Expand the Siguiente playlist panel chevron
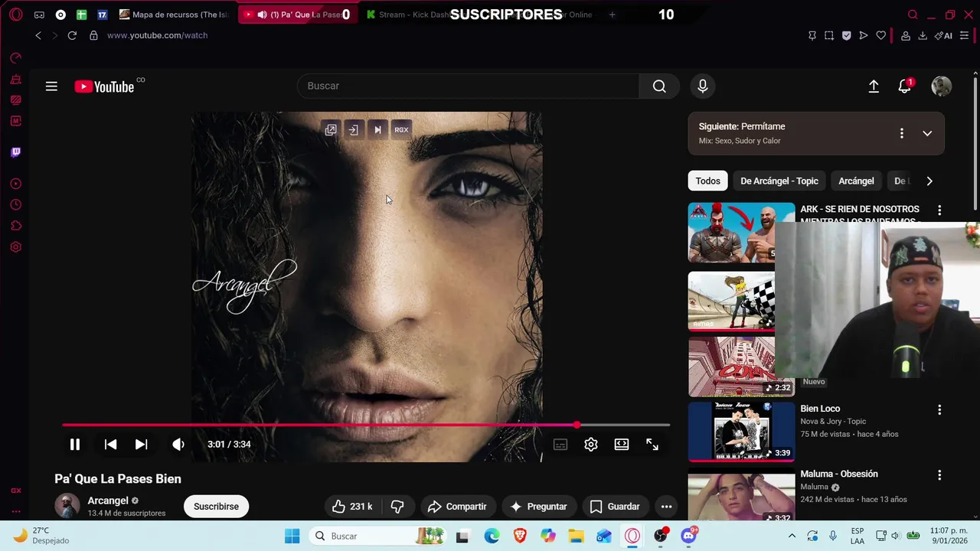 click(927, 133)
